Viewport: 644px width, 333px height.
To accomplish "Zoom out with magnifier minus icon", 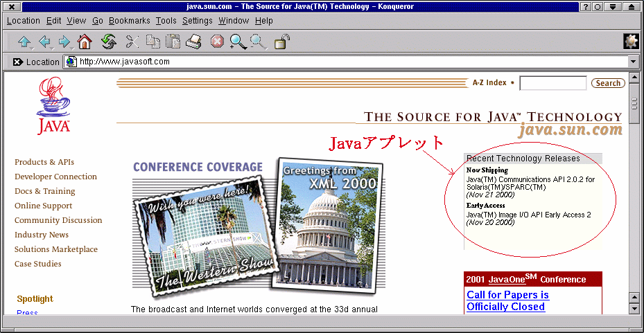I will 259,42.
